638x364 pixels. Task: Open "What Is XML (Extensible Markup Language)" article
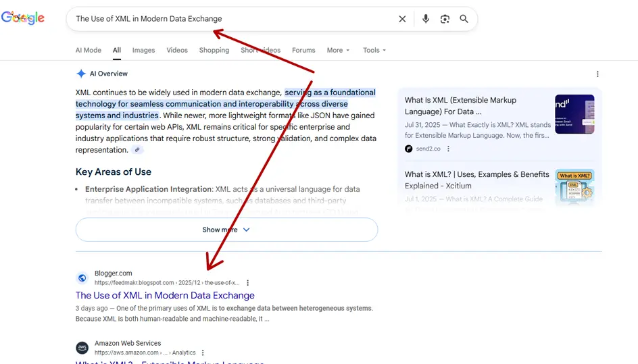pos(460,105)
